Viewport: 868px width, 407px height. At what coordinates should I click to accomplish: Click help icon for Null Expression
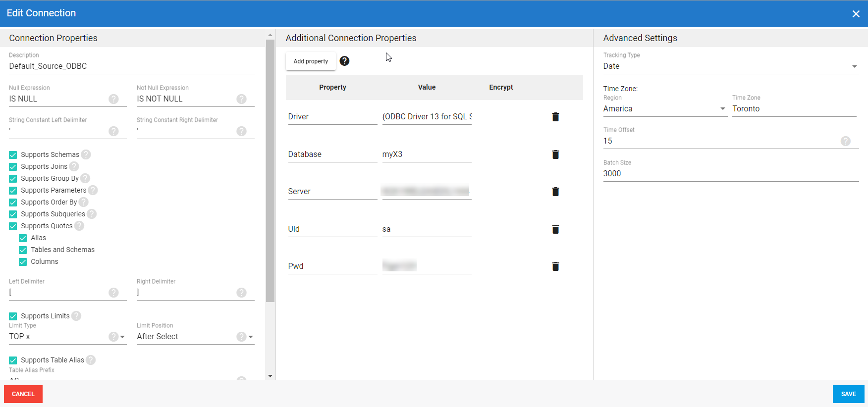[x=113, y=99]
